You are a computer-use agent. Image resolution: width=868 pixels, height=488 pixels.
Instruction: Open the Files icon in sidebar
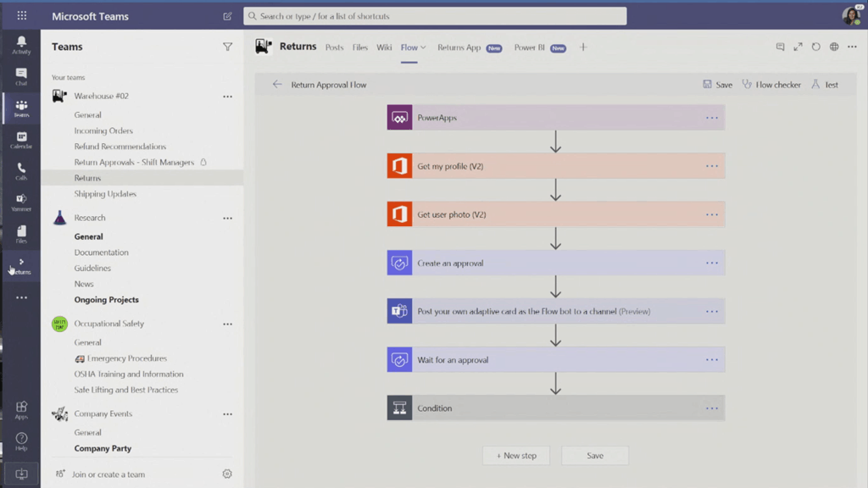click(x=21, y=234)
